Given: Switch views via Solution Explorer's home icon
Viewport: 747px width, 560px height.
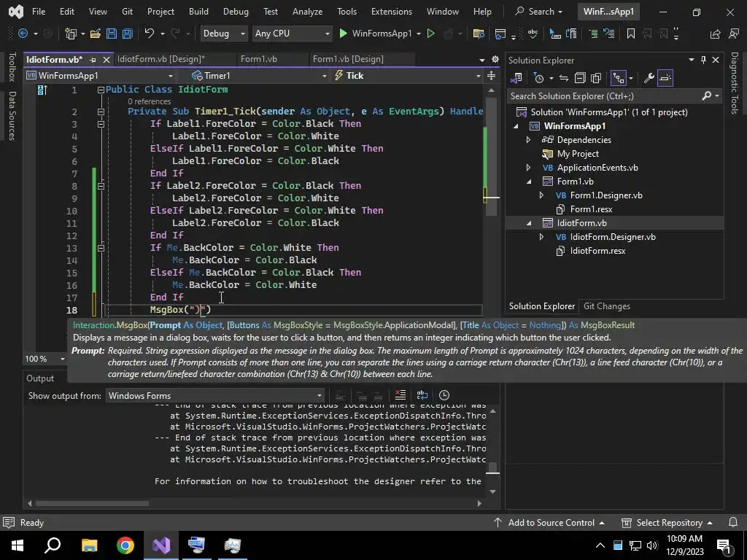Looking at the screenshot, I should pos(516,78).
